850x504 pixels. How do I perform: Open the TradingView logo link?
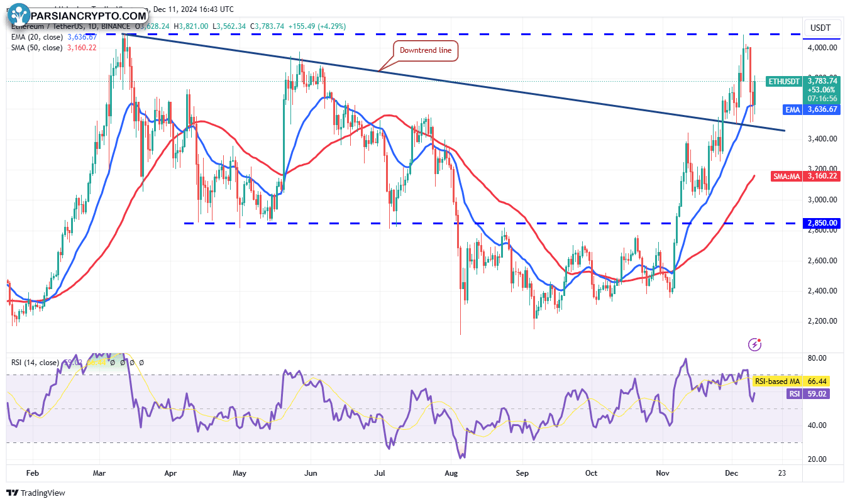point(35,493)
